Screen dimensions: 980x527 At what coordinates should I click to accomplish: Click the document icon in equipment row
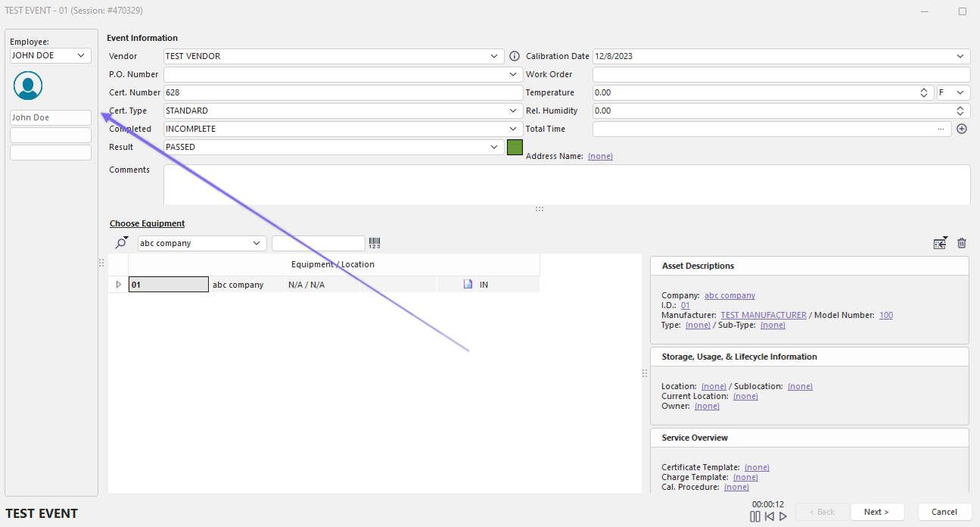pos(468,285)
